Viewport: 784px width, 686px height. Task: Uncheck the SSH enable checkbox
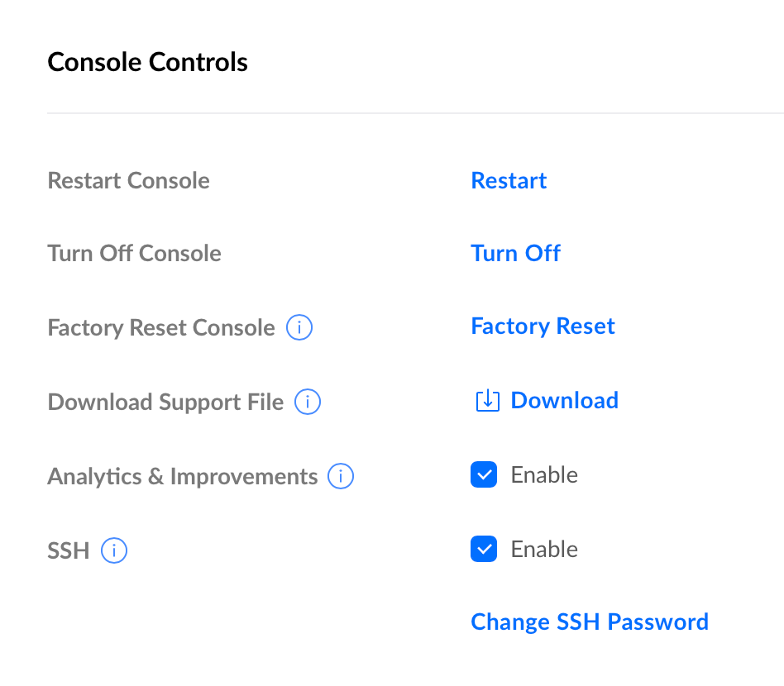tap(484, 550)
